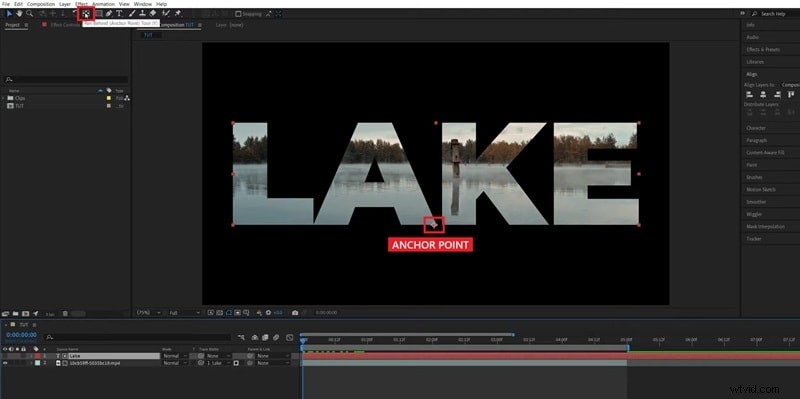Open the Edit menu
Image resolution: width=800 pixels, height=399 pixels.
[18, 4]
